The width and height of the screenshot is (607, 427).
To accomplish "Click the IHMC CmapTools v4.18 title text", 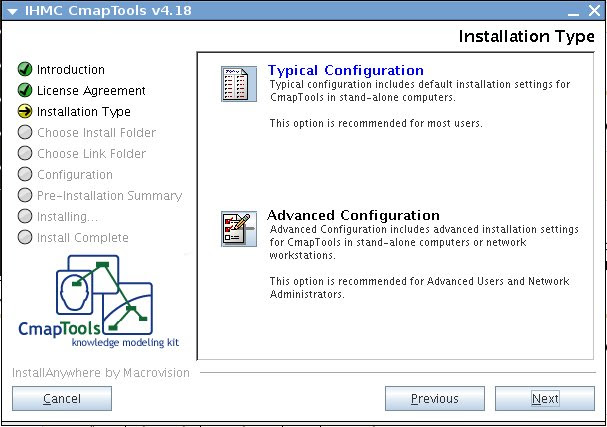I will (x=108, y=10).
